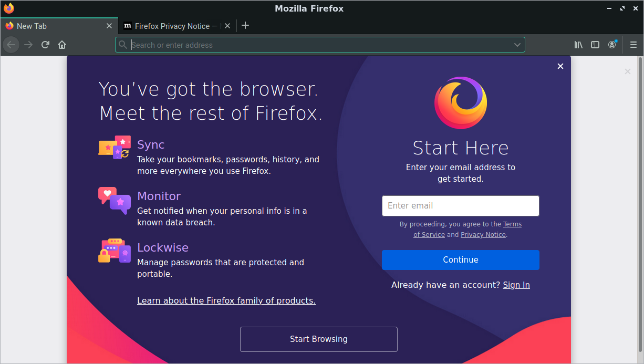644x364 pixels.
Task: Click the Sync illustration icon
Action: pyautogui.click(x=115, y=147)
